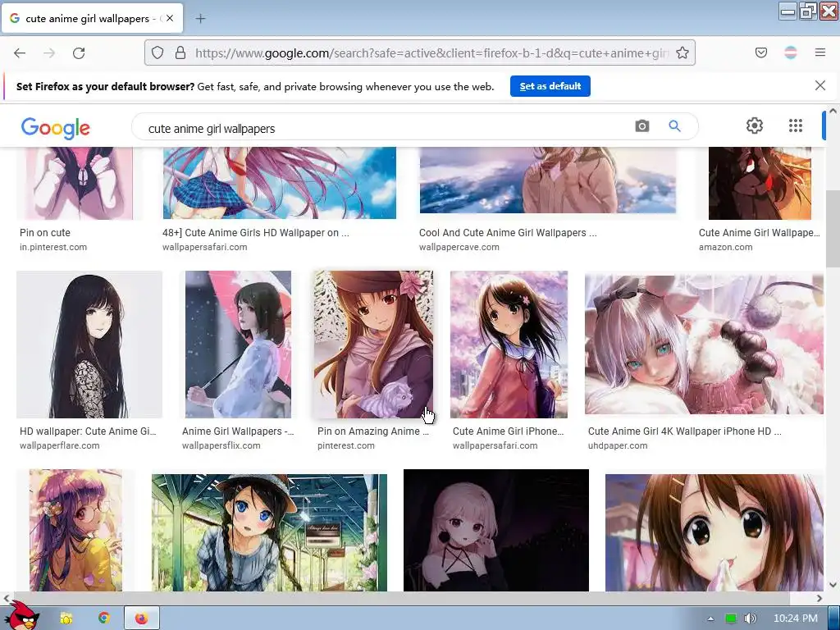The width and height of the screenshot is (840, 630).
Task: Click the green tray status icon
Action: click(x=731, y=619)
